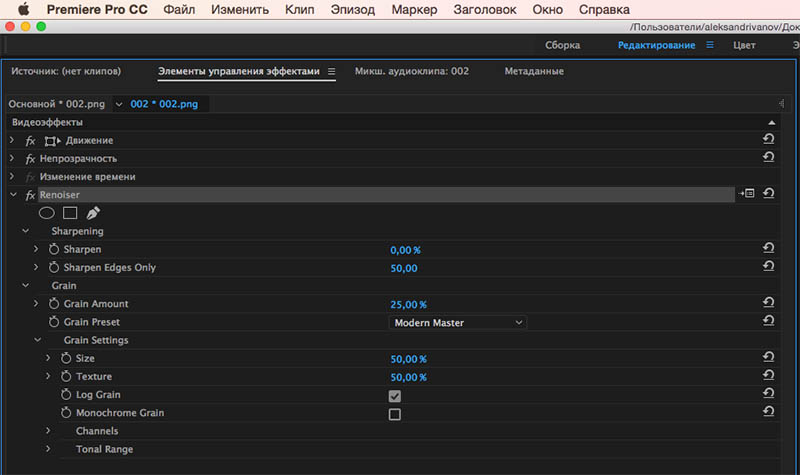The width and height of the screenshot is (800, 475).
Task: Click the Sharpen Edges Only value 50,00
Action: coord(404,268)
